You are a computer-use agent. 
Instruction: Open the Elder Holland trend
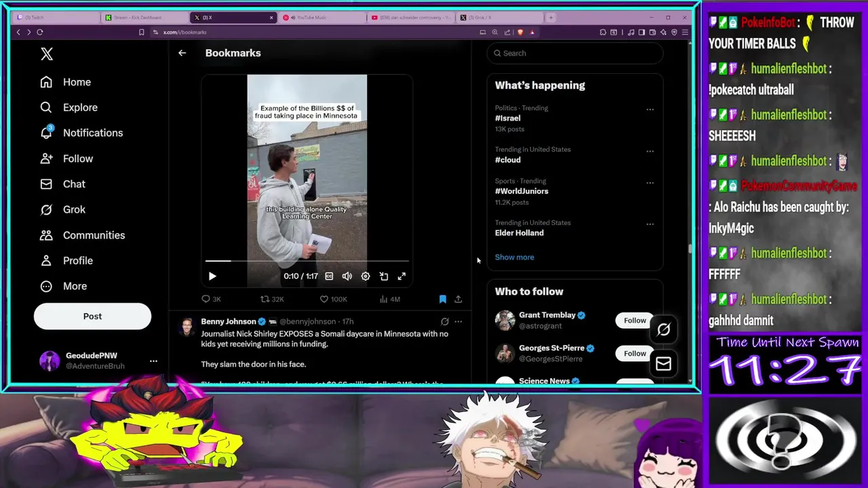click(x=519, y=233)
